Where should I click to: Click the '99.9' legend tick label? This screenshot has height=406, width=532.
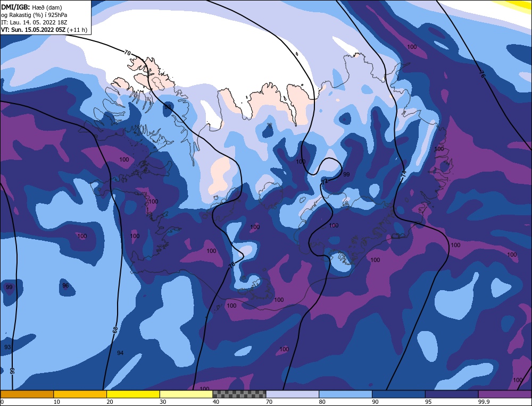click(483, 402)
